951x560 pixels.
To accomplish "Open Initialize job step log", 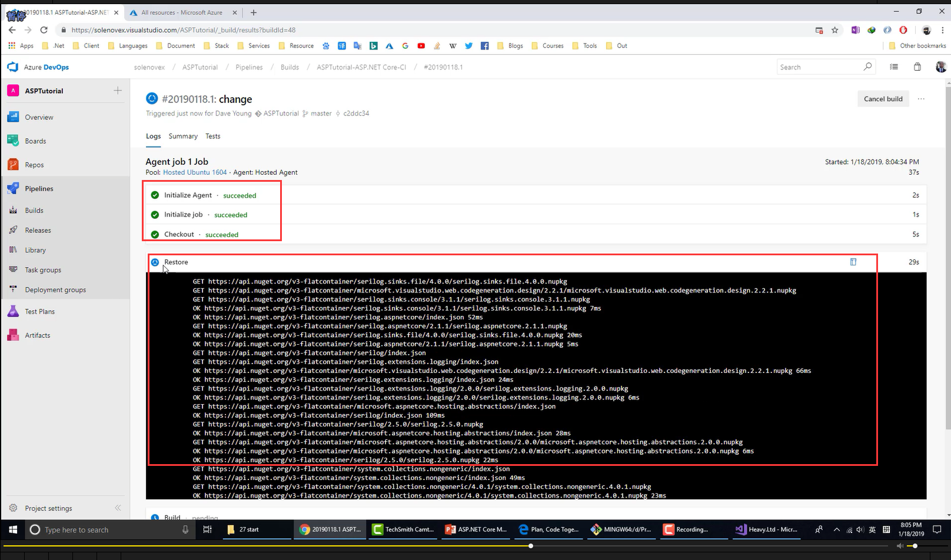I will coord(536,215).
